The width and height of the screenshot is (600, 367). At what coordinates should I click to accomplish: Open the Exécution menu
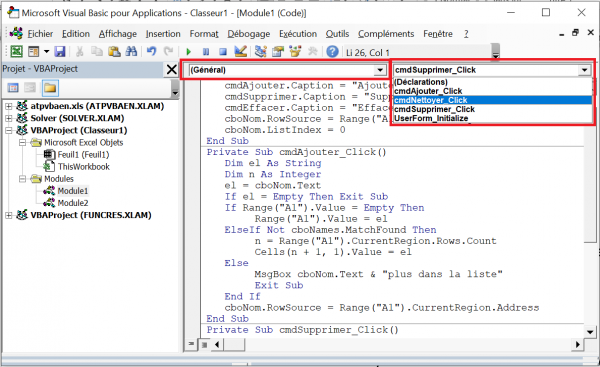[298, 34]
